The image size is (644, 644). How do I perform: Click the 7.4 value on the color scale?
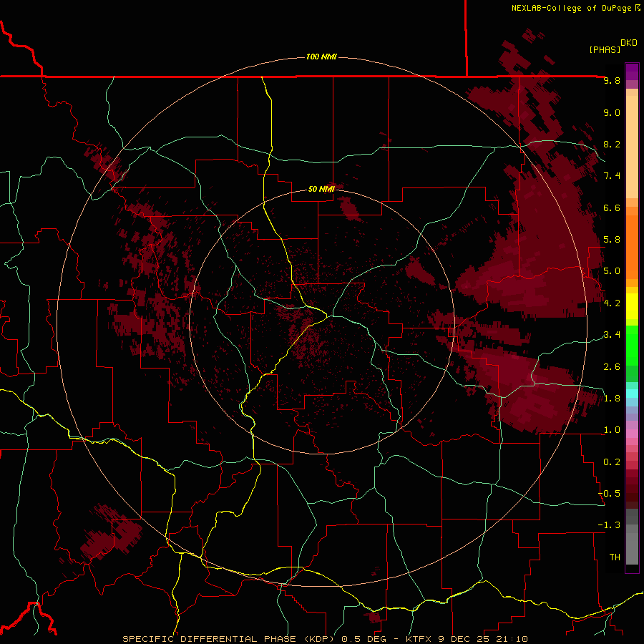pyautogui.click(x=612, y=176)
